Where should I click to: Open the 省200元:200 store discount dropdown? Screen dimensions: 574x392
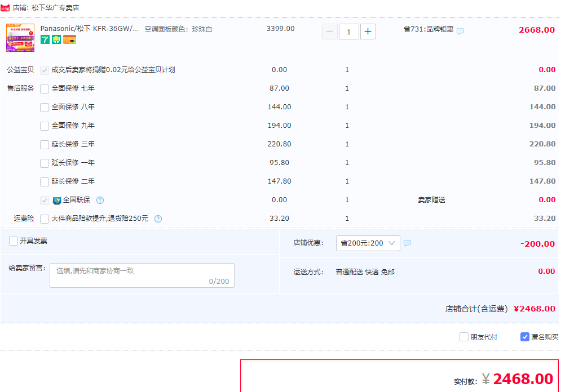click(368, 243)
